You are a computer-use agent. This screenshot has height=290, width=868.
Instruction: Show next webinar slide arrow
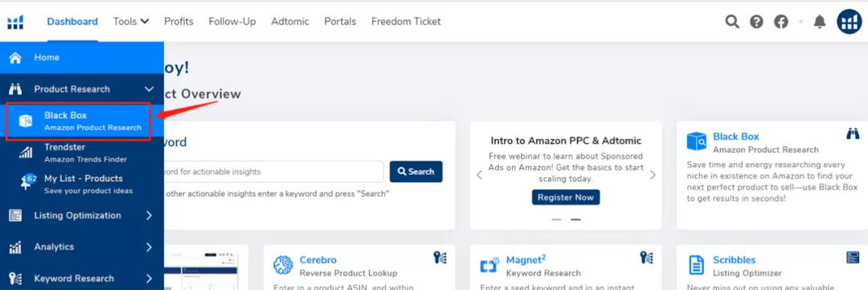click(653, 175)
